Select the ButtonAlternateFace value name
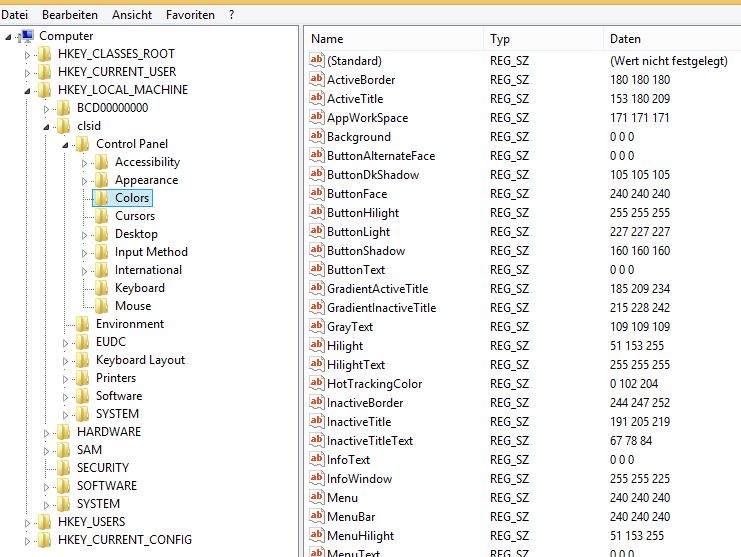The height and width of the screenshot is (557, 741). 381,156
